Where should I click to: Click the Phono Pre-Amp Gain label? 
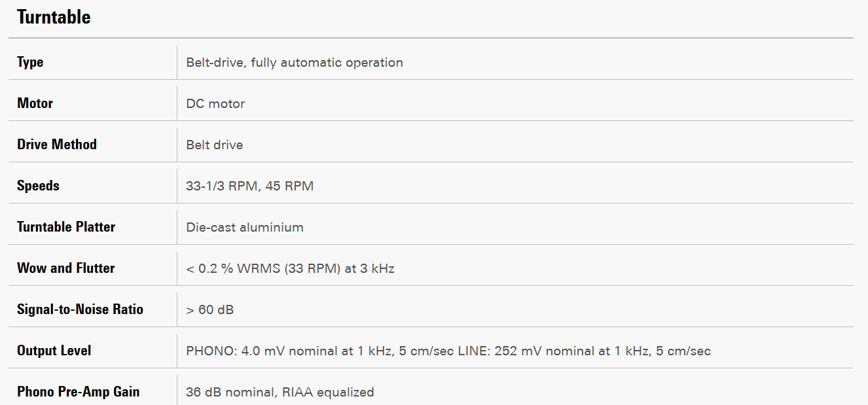click(x=78, y=392)
